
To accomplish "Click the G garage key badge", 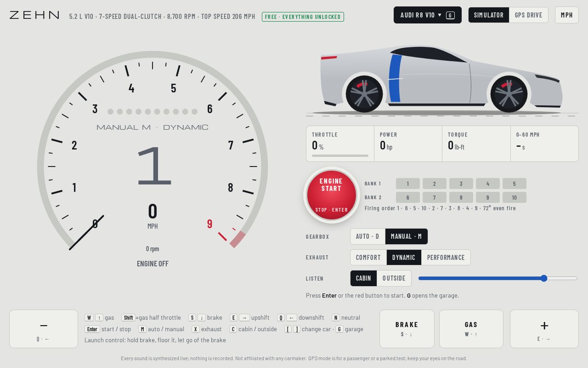I will click(339, 329).
